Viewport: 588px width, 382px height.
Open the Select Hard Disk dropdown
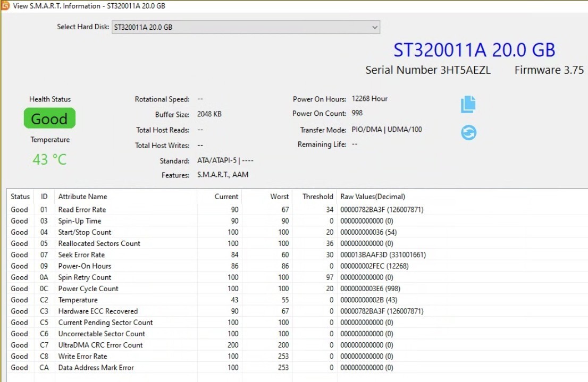[246, 27]
